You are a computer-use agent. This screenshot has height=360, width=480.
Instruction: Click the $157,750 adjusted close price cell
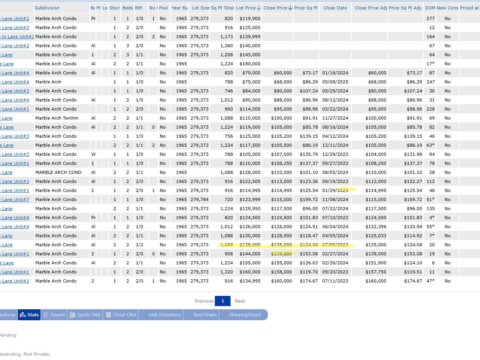pos(376,272)
